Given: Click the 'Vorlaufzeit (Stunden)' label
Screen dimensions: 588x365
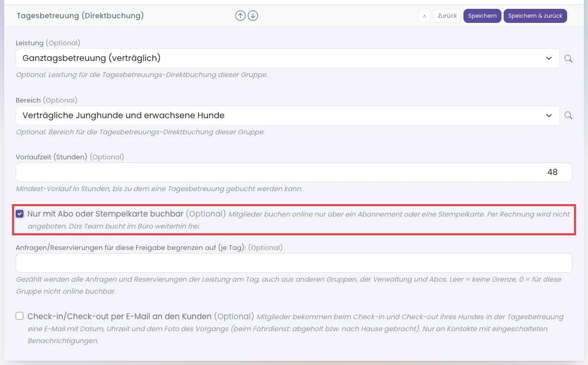Looking at the screenshot, I should (52, 157).
